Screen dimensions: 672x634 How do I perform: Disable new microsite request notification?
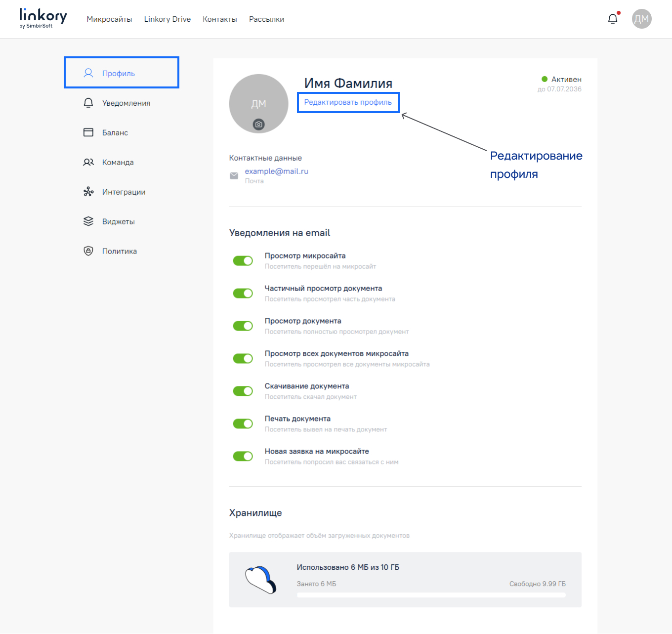tap(243, 457)
